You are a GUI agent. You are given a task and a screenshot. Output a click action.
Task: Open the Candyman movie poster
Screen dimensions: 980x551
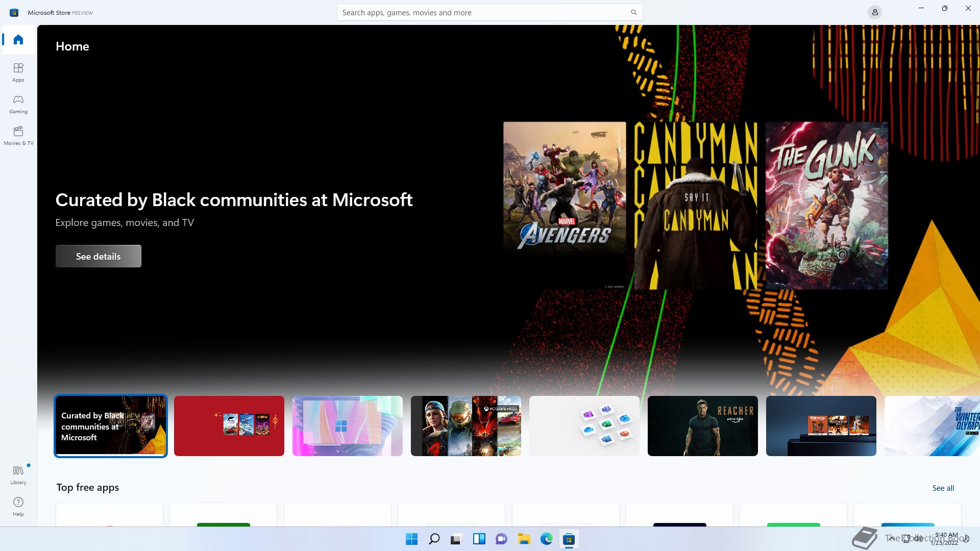696,206
